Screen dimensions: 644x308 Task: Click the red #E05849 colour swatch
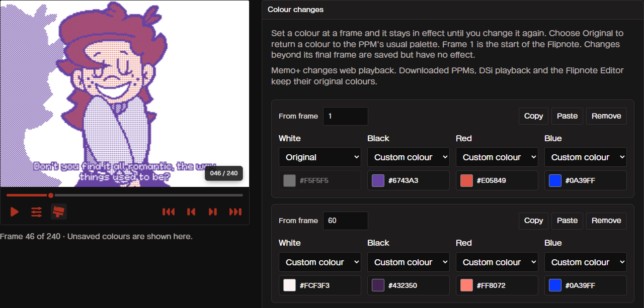(x=466, y=180)
